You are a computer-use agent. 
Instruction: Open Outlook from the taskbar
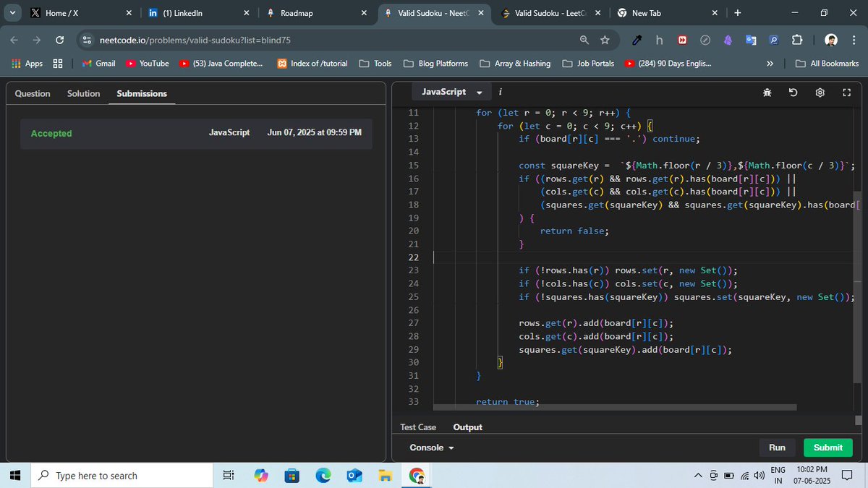pyautogui.click(x=354, y=476)
